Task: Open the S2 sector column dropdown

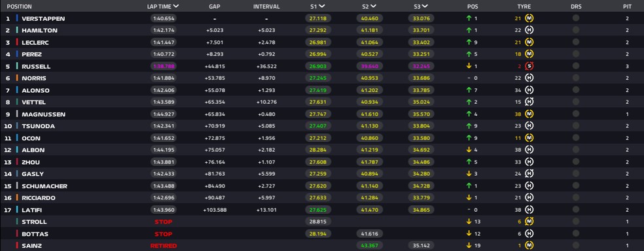Action: [373, 6]
